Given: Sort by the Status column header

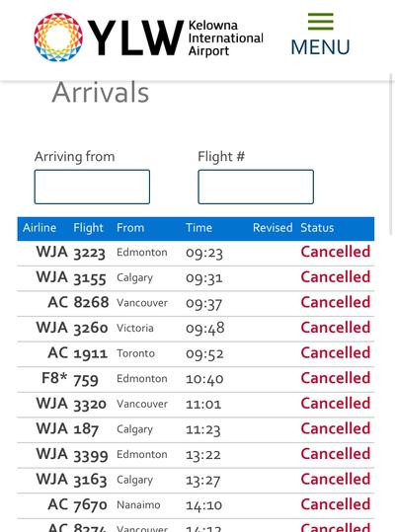Looking at the screenshot, I should (317, 228).
